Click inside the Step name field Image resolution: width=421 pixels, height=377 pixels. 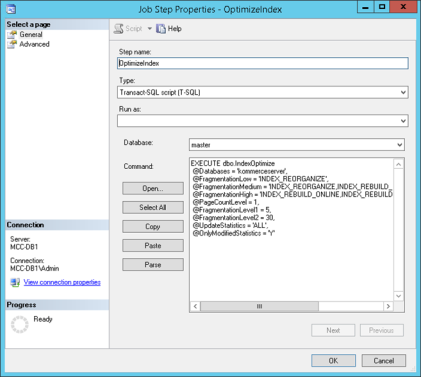click(x=263, y=63)
